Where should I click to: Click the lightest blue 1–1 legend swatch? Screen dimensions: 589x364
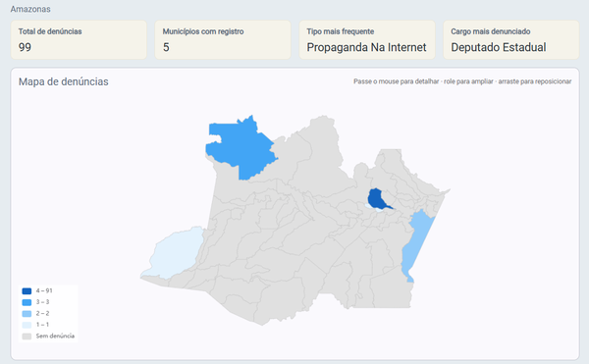[27, 325]
